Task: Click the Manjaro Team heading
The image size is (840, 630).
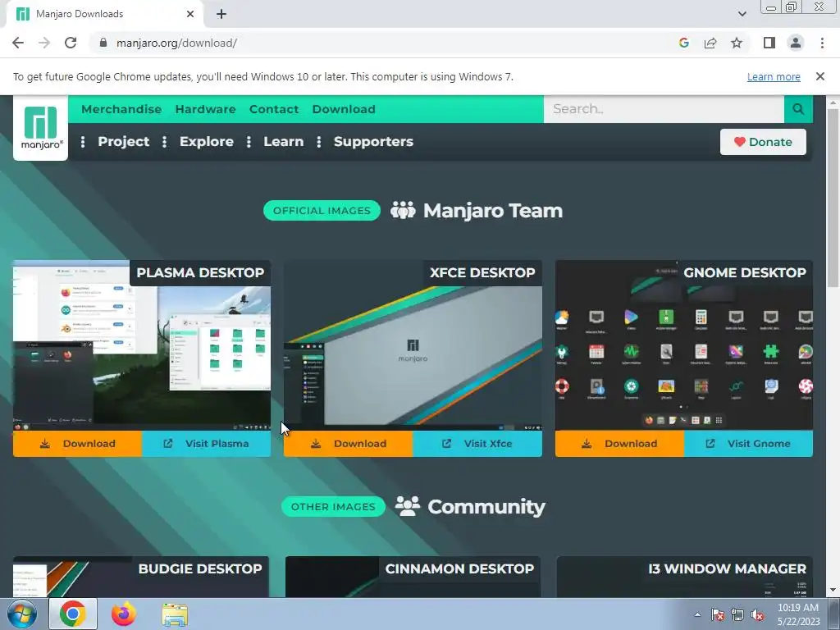Action: (x=493, y=211)
